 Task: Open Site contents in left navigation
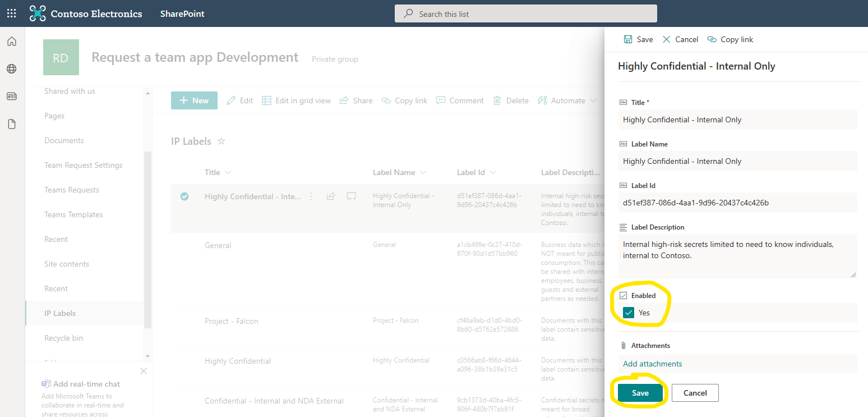pyautogui.click(x=67, y=264)
